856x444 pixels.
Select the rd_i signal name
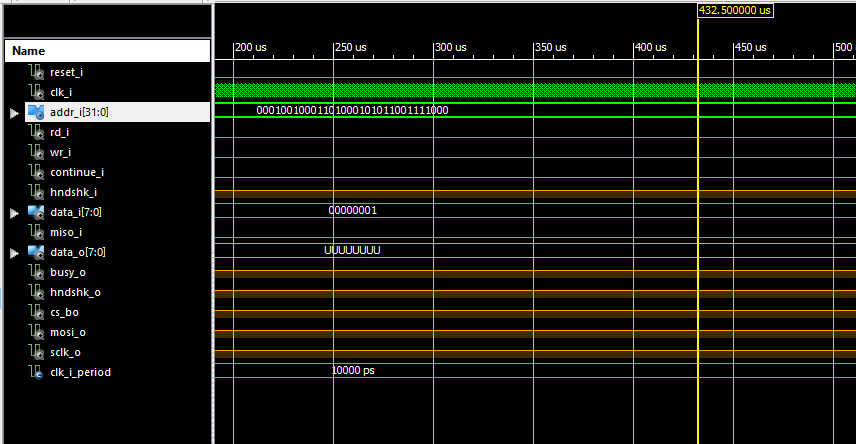pyautogui.click(x=60, y=132)
